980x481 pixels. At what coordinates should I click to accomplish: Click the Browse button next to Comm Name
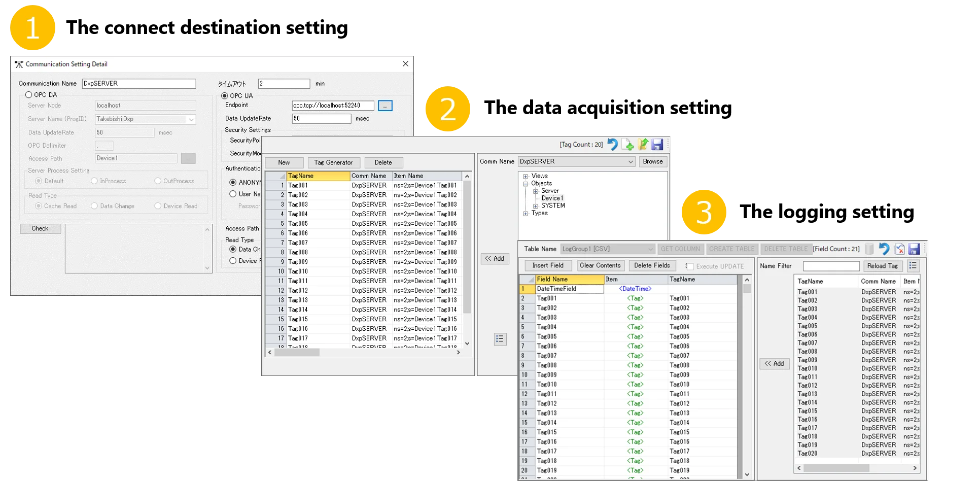pyautogui.click(x=652, y=161)
